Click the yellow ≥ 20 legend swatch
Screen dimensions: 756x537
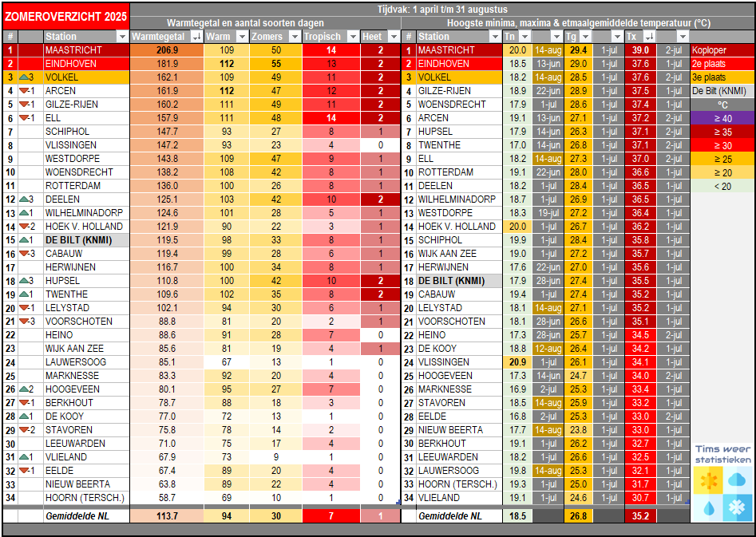coord(722,172)
